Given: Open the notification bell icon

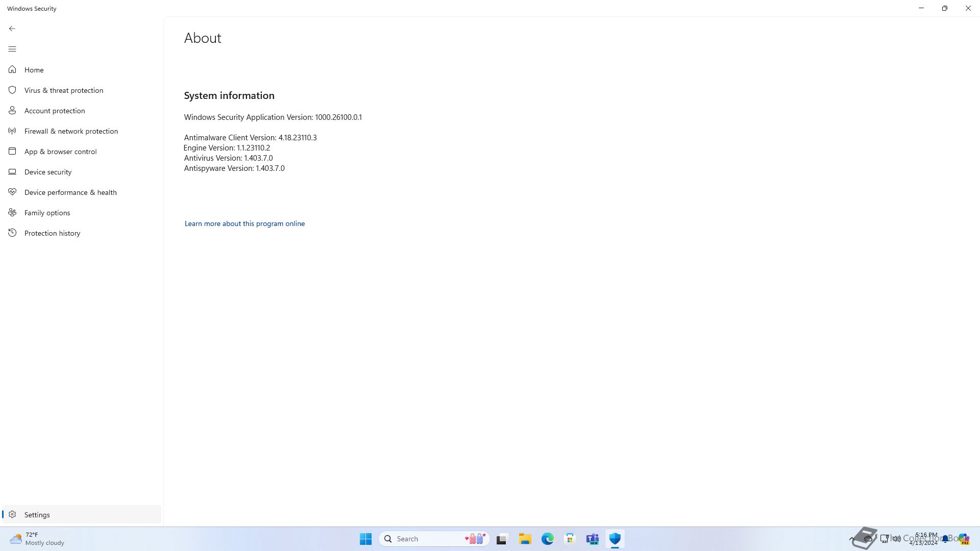Looking at the screenshot, I should pyautogui.click(x=945, y=539).
